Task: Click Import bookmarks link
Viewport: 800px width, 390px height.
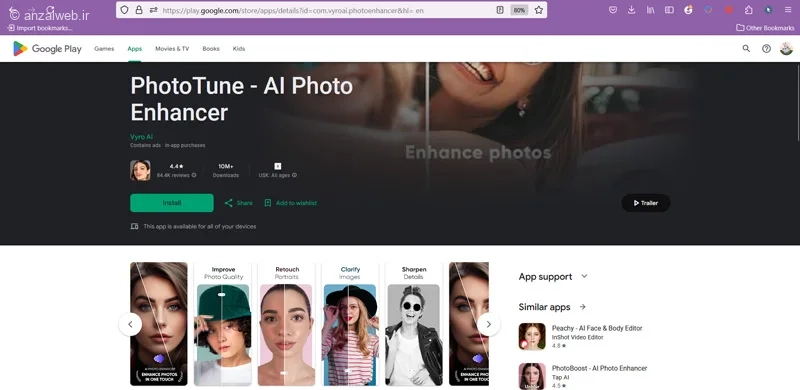Action: pyautogui.click(x=40, y=28)
